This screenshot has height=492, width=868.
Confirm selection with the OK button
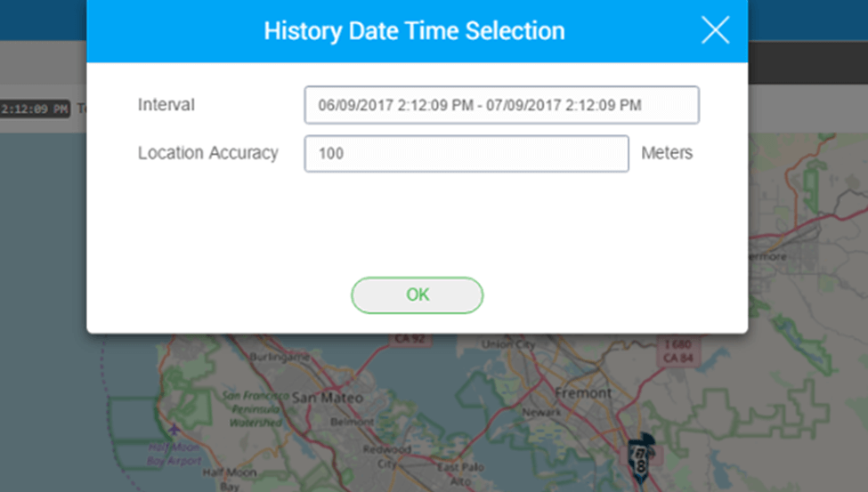(x=417, y=295)
